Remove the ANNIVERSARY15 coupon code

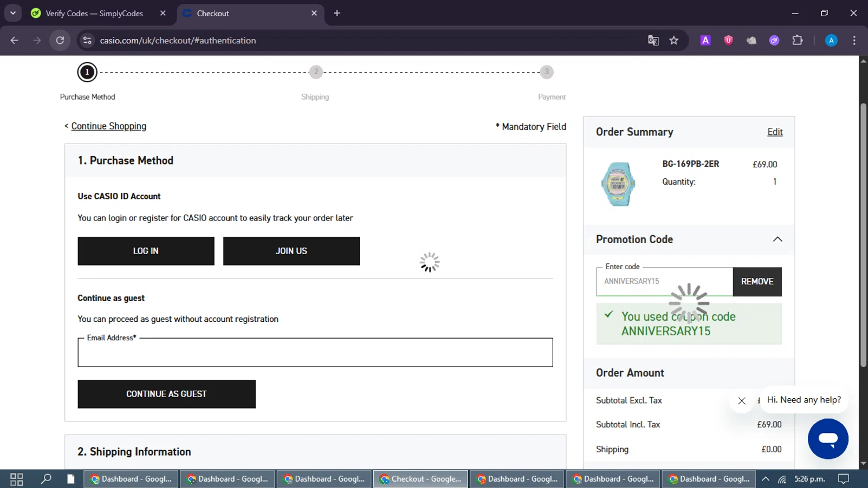coord(757,282)
